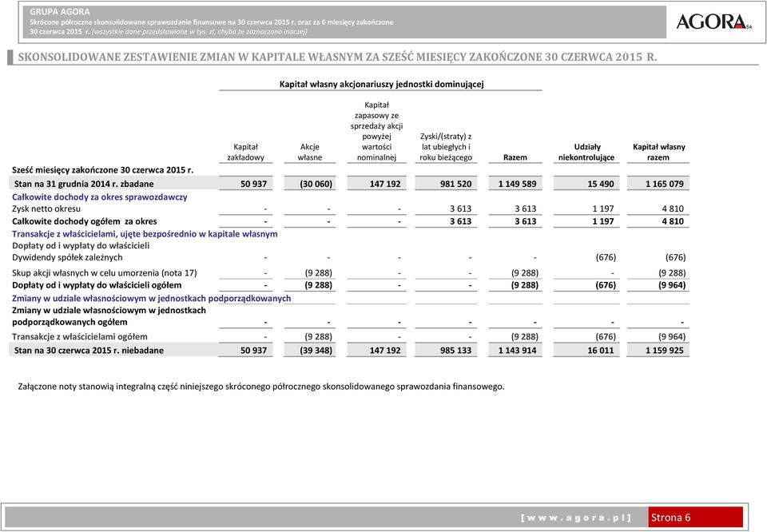This screenshot has height=532, width=767.
Task: Click '50 937' in the 31 grudnia 2014 row
Action: (253, 184)
